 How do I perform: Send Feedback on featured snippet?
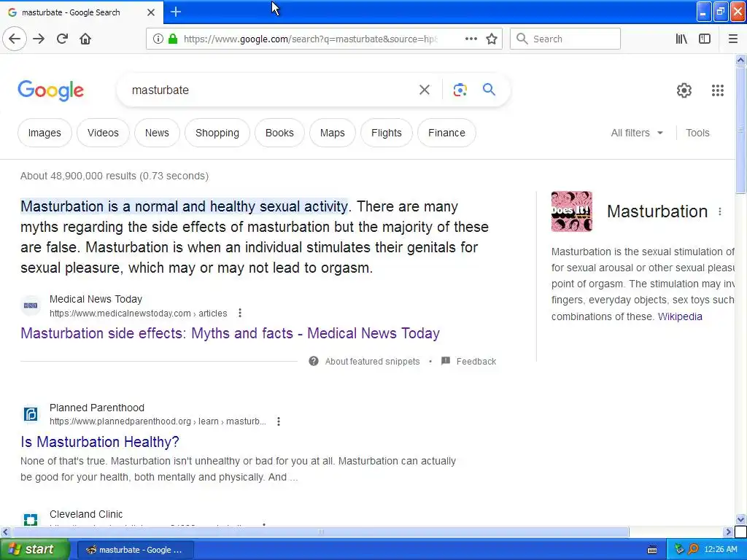pos(476,362)
